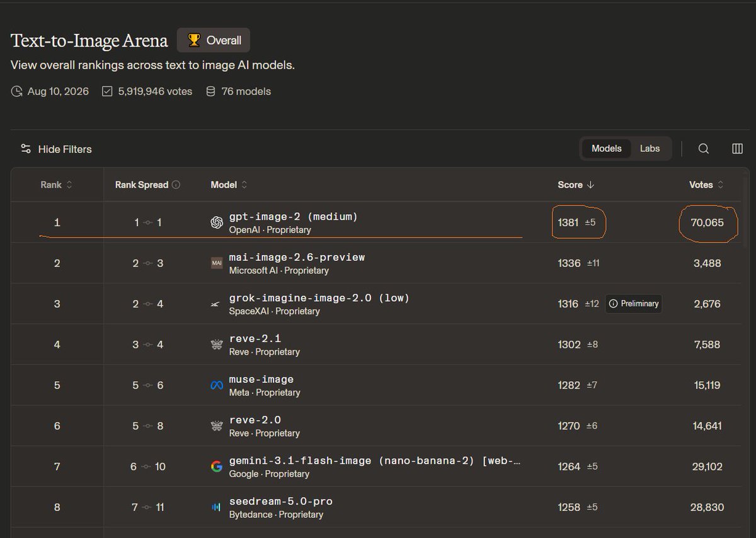Sort by the Rank column header

[x=57, y=185]
